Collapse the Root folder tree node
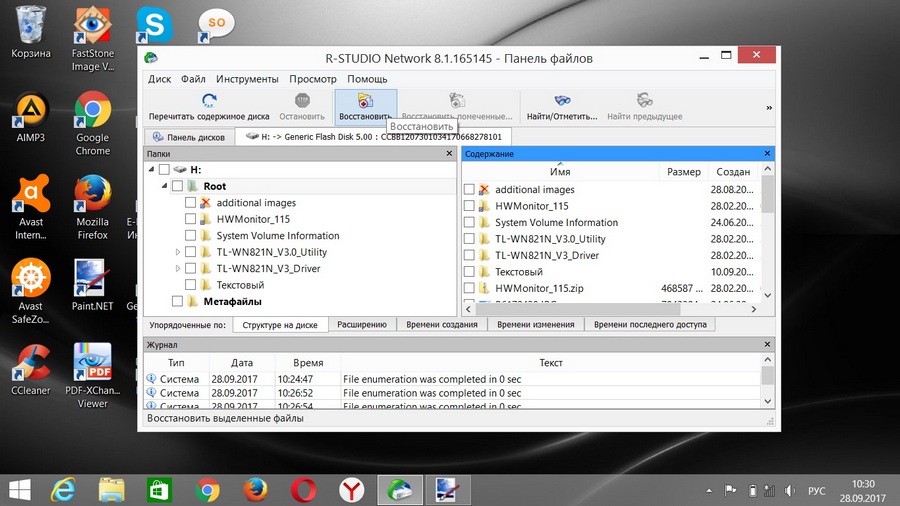The height and width of the screenshot is (506, 900). 165,186
